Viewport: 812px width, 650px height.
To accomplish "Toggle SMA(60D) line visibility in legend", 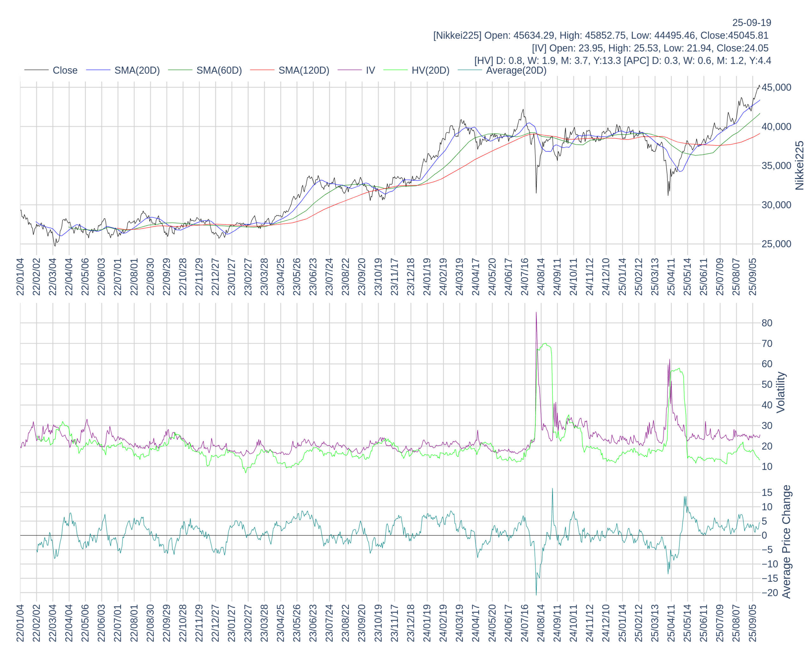I will coord(219,70).
